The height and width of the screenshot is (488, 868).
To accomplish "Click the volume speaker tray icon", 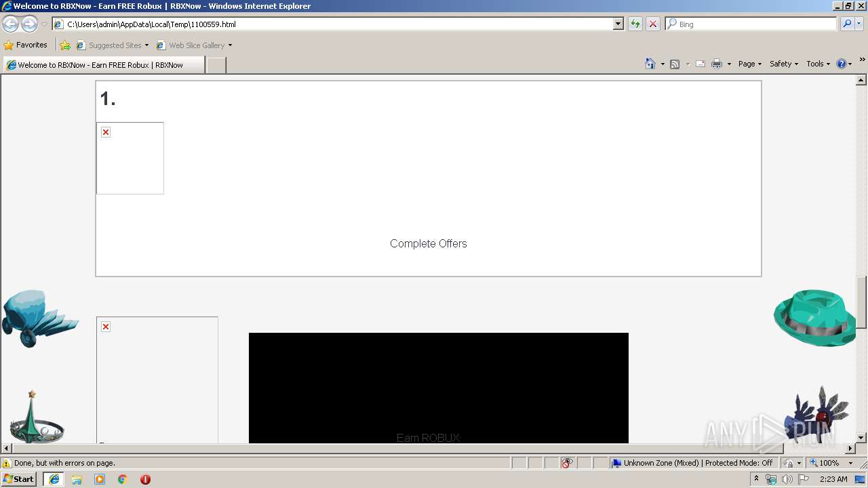I will (787, 479).
